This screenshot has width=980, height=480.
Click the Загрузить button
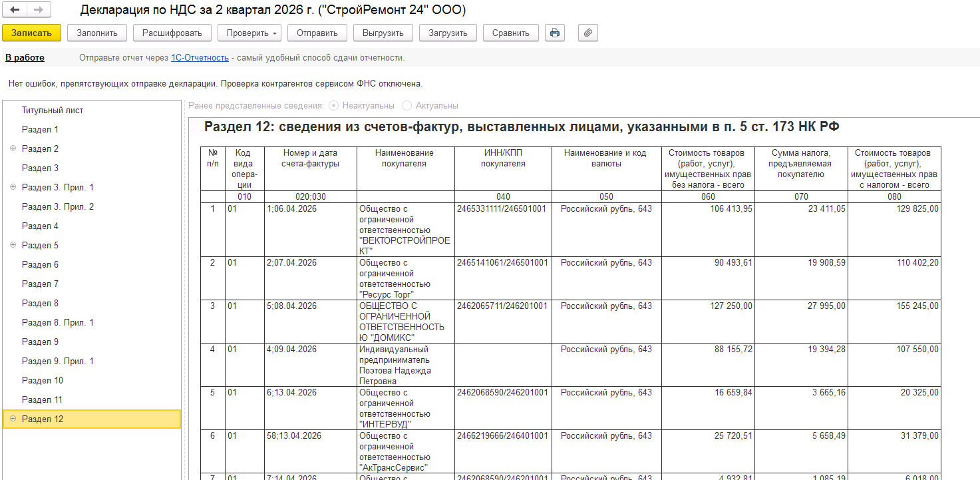448,33
